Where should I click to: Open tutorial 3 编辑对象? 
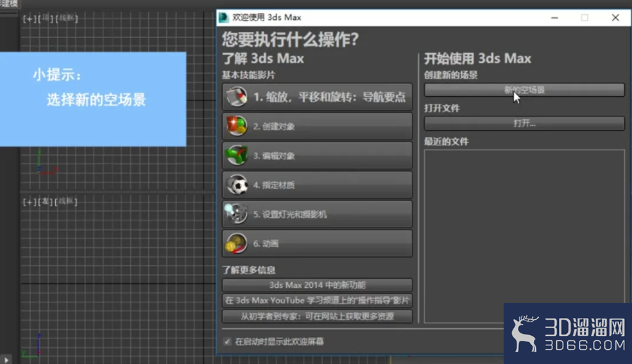click(317, 156)
